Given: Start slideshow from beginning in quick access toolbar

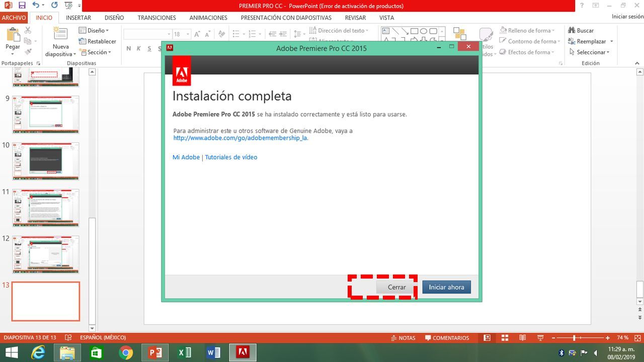Looking at the screenshot, I should [x=68, y=6].
